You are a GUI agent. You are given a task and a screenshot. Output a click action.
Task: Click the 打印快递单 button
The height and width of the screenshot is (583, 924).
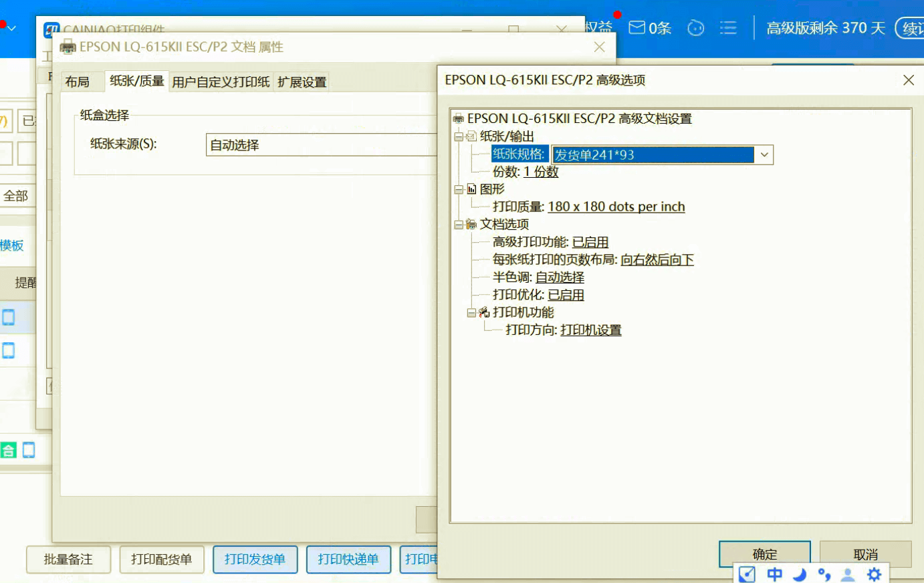pyautogui.click(x=348, y=560)
